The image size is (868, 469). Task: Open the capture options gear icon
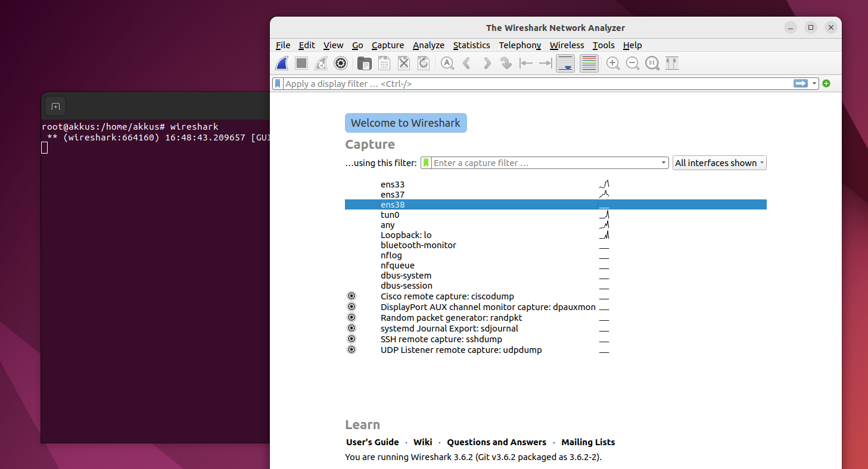341,63
